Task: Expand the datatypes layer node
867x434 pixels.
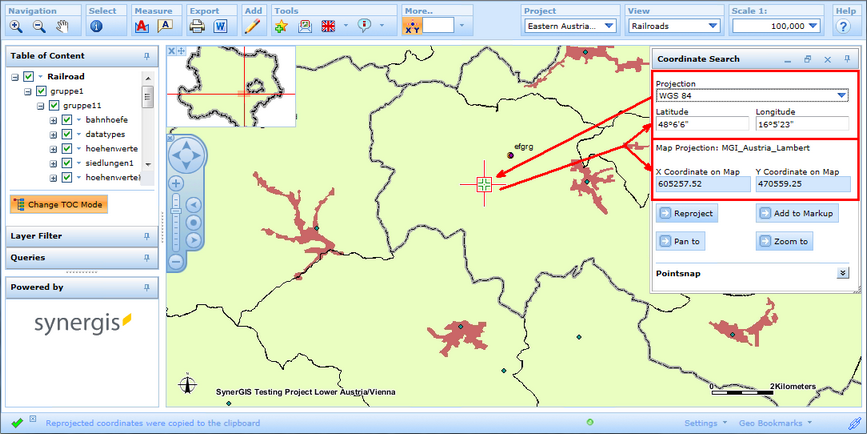Action: click(53, 135)
